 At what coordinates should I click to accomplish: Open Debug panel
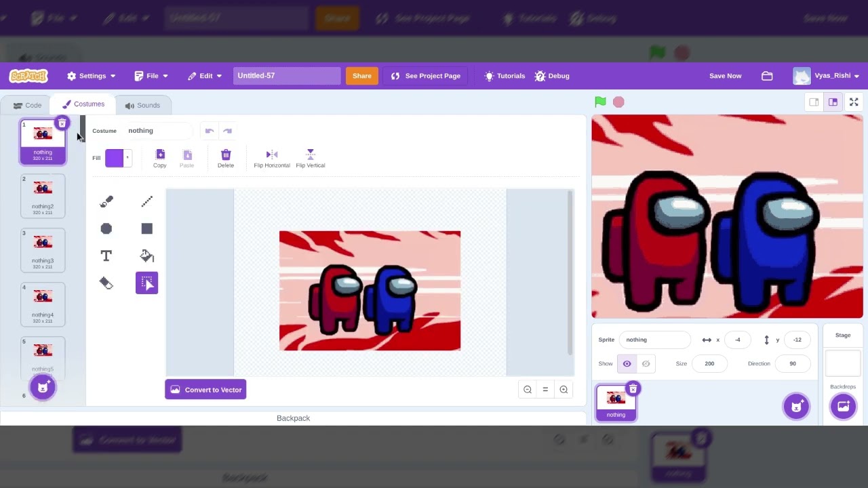pyautogui.click(x=552, y=76)
